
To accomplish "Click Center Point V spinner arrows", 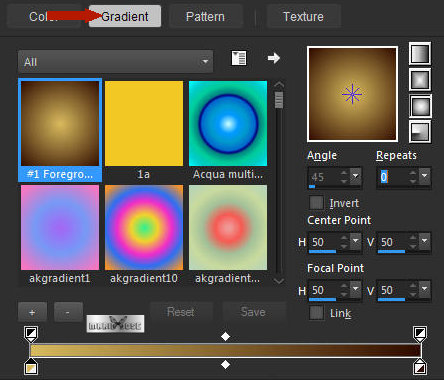I will click(x=413, y=241).
